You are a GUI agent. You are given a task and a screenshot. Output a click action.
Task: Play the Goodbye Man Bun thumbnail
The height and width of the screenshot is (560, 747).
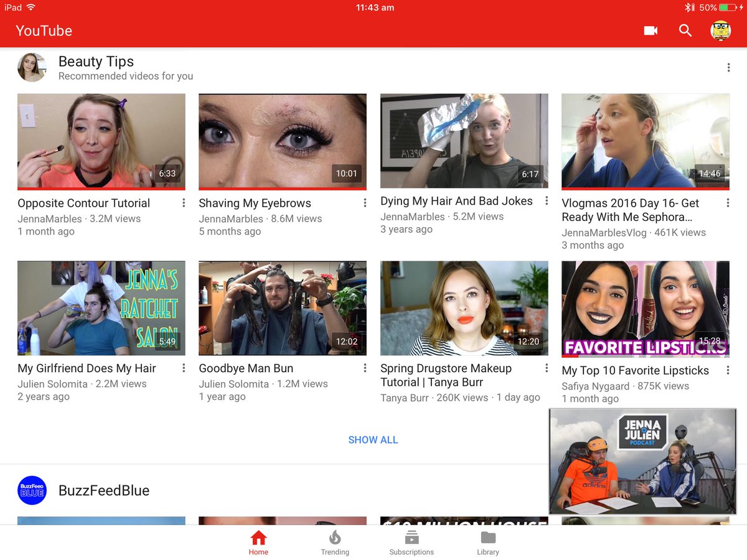[x=283, y=308]
